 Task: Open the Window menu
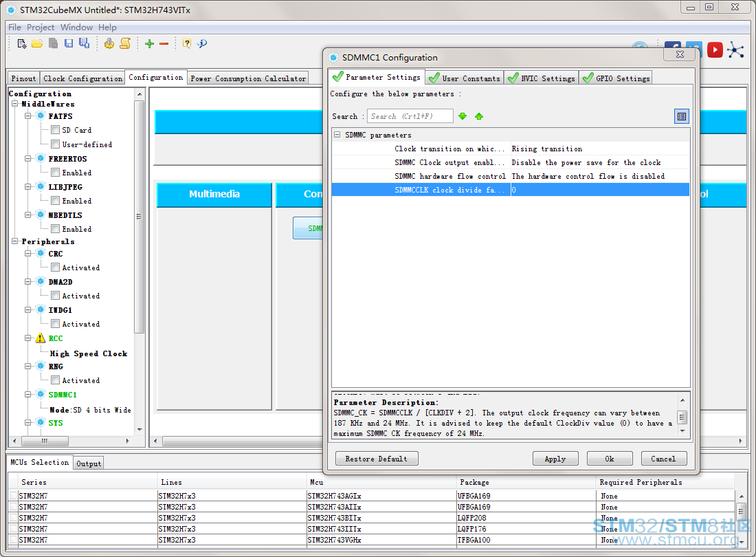click(77, 27)
